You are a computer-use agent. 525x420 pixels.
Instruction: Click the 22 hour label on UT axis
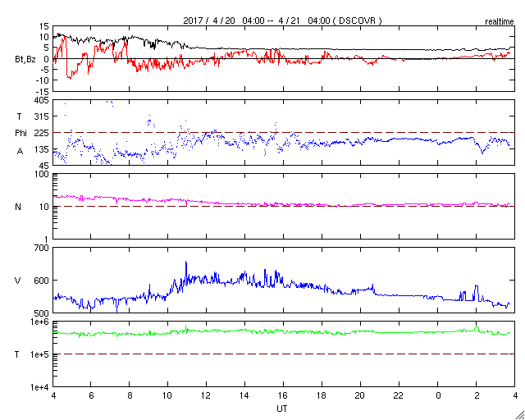tap(399, 395)
